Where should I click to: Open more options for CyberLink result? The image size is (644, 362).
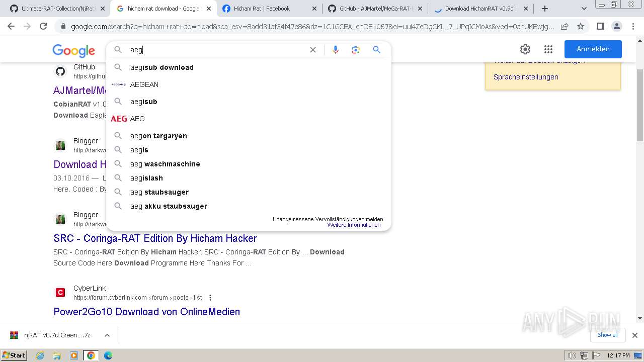click(x=210, y=298)
